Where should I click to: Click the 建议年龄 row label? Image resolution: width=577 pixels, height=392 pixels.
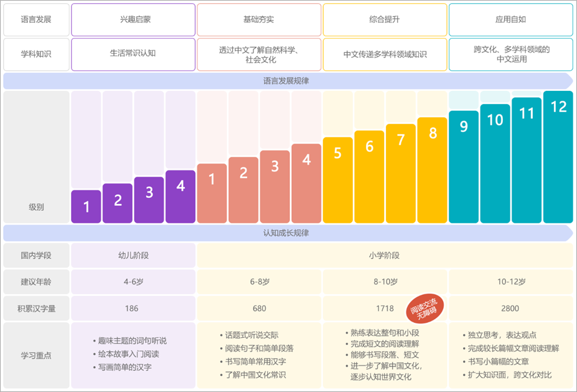(37, 282)
